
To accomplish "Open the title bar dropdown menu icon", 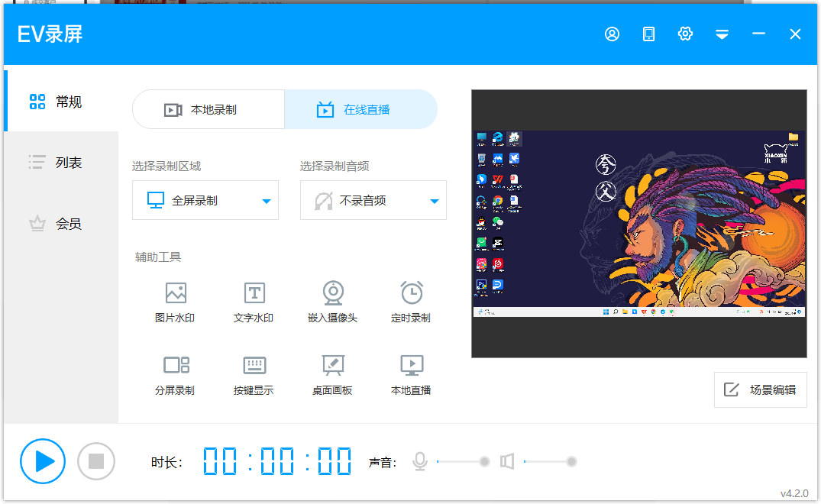I will pyautogui.click(x=722, y=34).
